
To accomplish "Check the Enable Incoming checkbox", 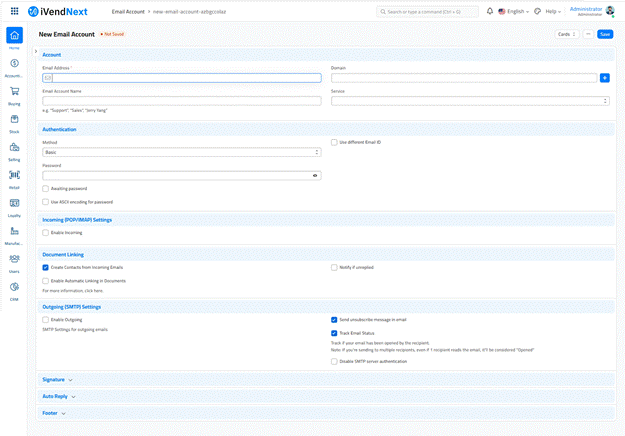I will [46, 232].
